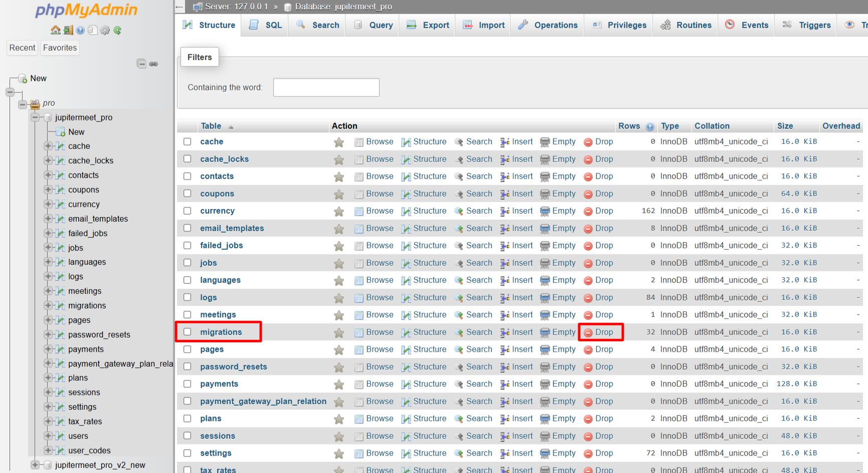Image resolution: width=868 pixels, height=473 pixels.
Task: Expand the jupitermeet_pro_v2_new database node
Action: click(35, 465)
